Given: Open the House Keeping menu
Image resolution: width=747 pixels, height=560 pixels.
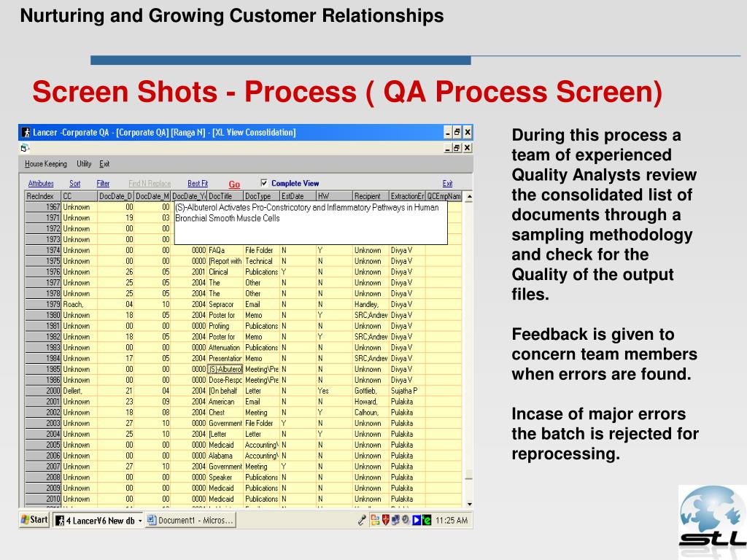Looking at the screenshot, I should coord(46,164).
